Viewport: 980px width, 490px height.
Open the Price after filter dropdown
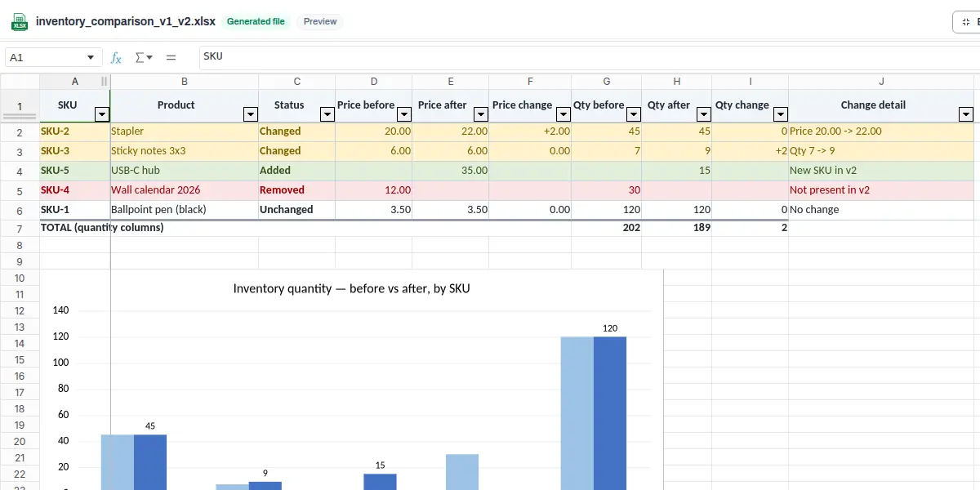(x=481, y=114)
